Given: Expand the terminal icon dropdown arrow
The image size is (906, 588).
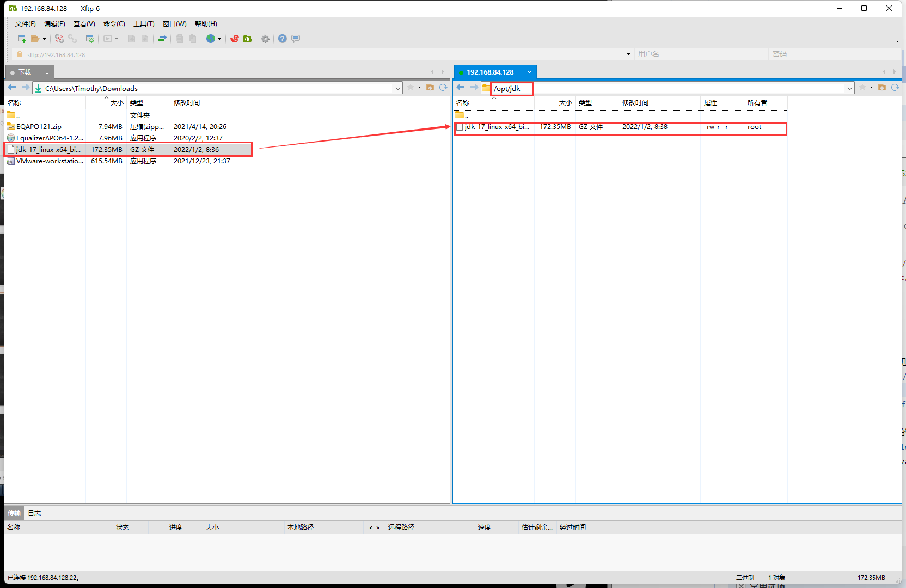Looking at the screenshot, I should click(x=117, y=39).
